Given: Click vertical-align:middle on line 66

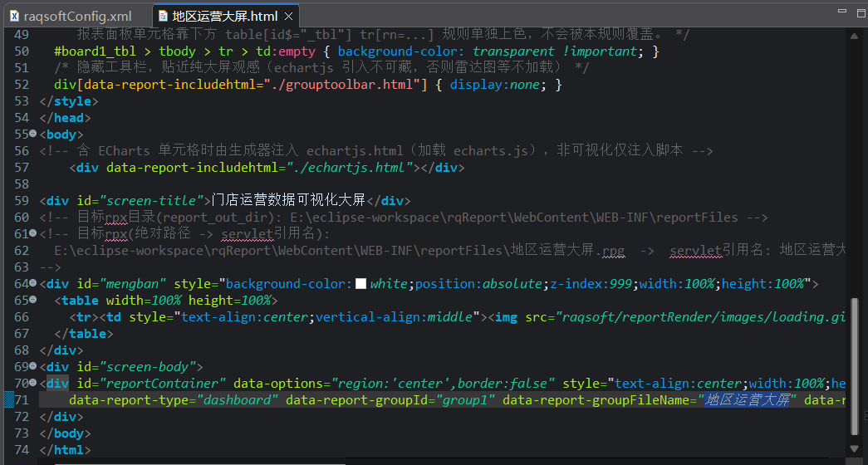Looking at the screenshot, I should pyautogui.click(x=395, y=317).
